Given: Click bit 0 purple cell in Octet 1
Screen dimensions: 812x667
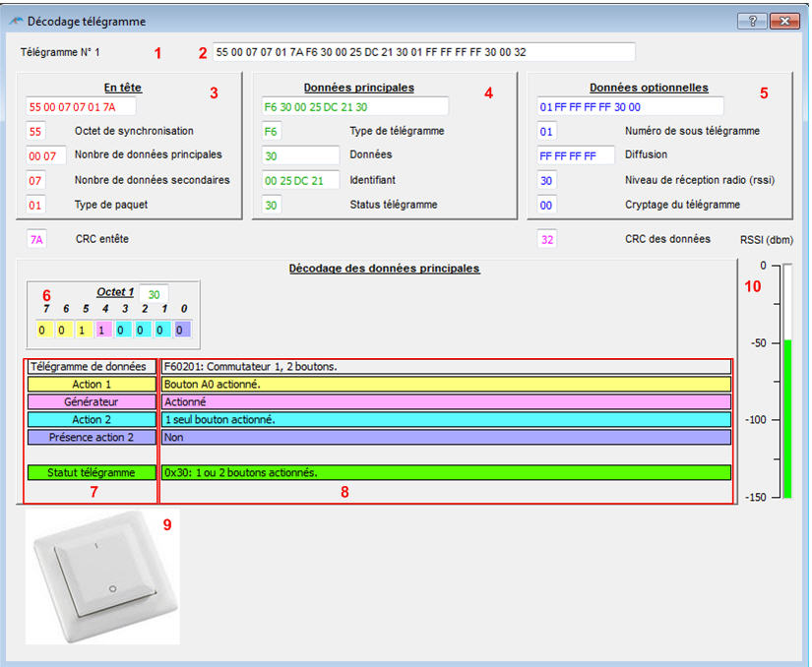Looking at the screenshot, I should (x=182, y=331).
